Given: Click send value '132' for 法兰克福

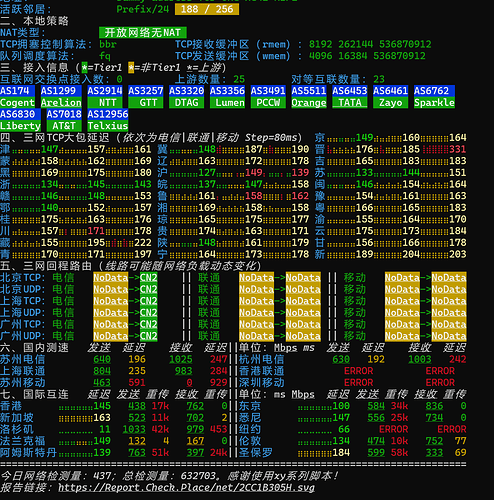Looking at the screenshot, I should [137, 441].
